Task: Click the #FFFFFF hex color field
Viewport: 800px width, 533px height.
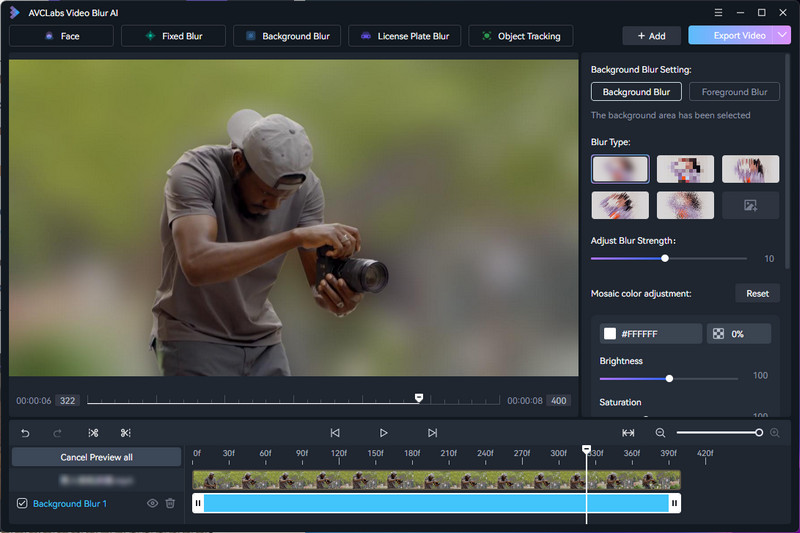Action: point(651,334)
